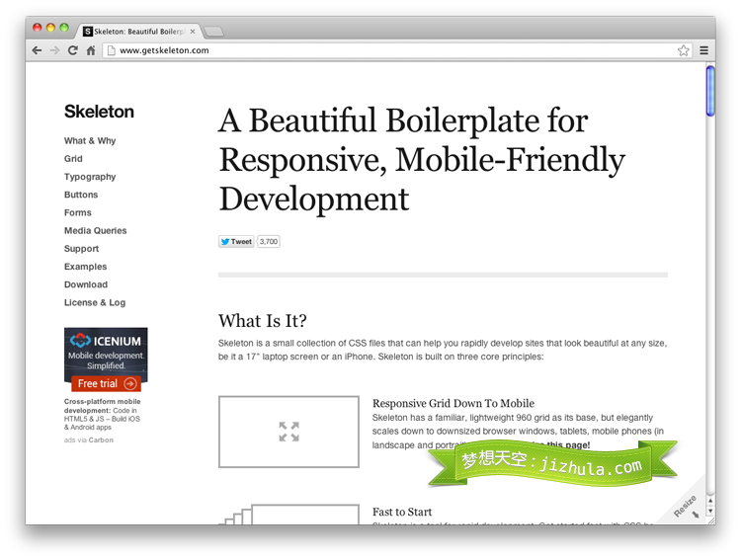The width and height of the screenshot is (741, 560).
Task: Open the Examples nav link
Action: click(86, 267)
